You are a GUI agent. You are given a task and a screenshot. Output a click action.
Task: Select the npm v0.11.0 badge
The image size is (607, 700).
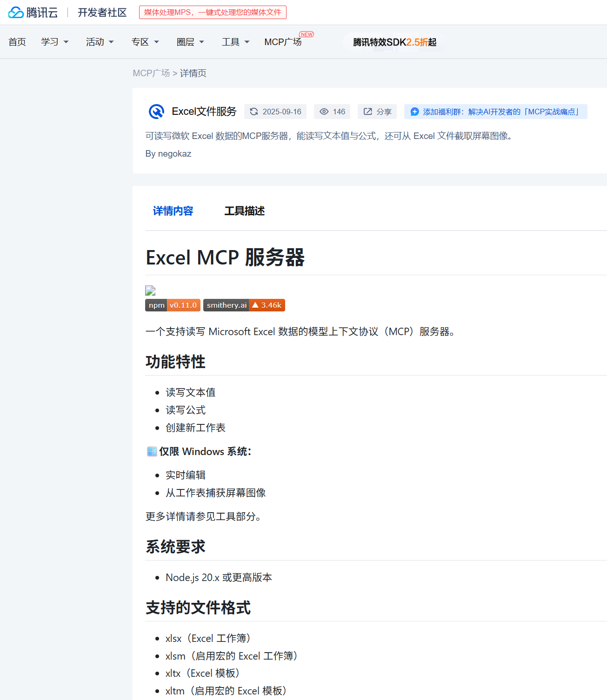coord(172,305)
